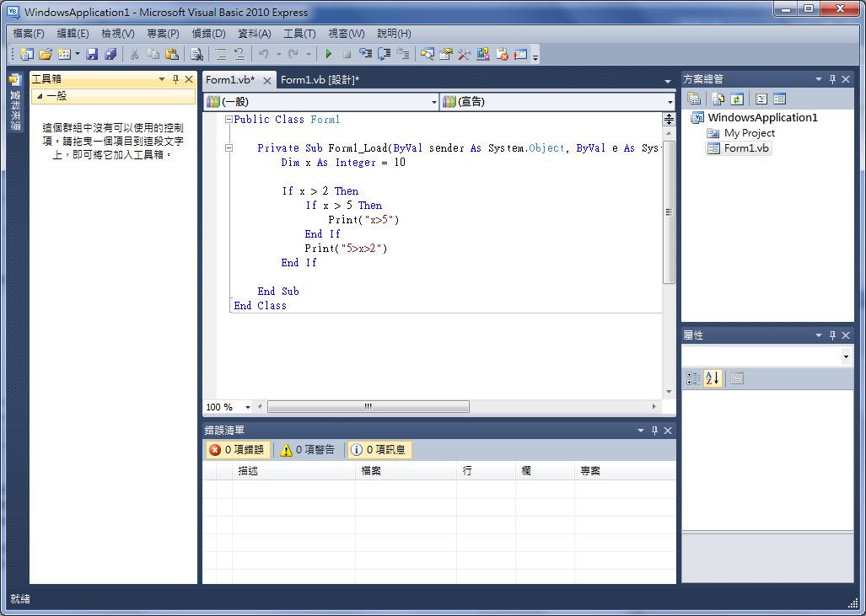Click the Open File folder icon

click(46, 54)
